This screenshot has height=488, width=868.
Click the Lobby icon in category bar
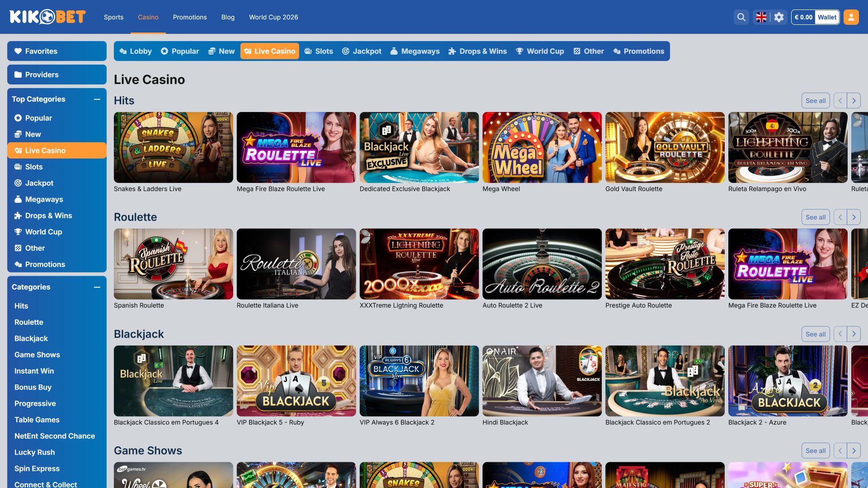point(123,51)
